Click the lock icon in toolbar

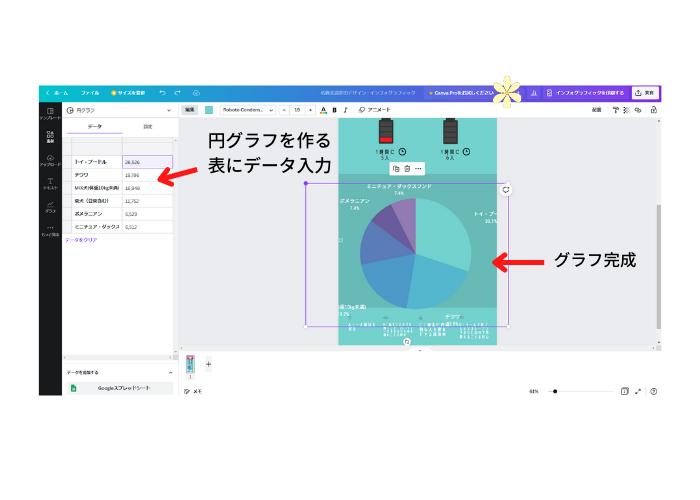tap(654, 110)
